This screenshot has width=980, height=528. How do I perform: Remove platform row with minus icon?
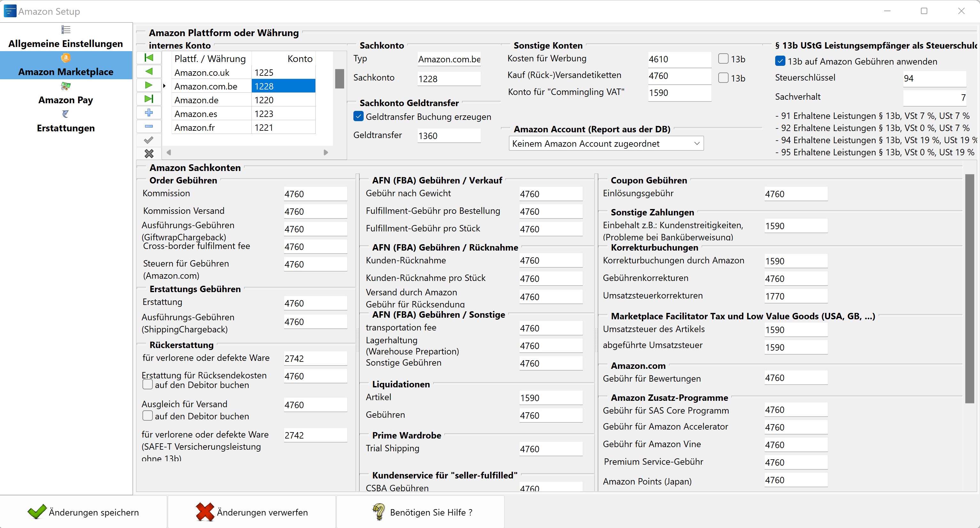tap(149, 126)
